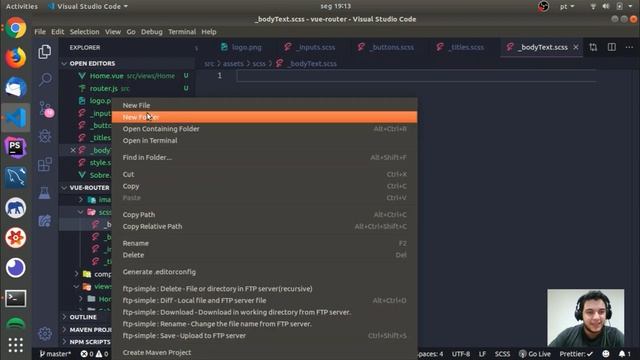Expand the NPM Scripts section
640x360 pixels.
[x=86, y=342]
